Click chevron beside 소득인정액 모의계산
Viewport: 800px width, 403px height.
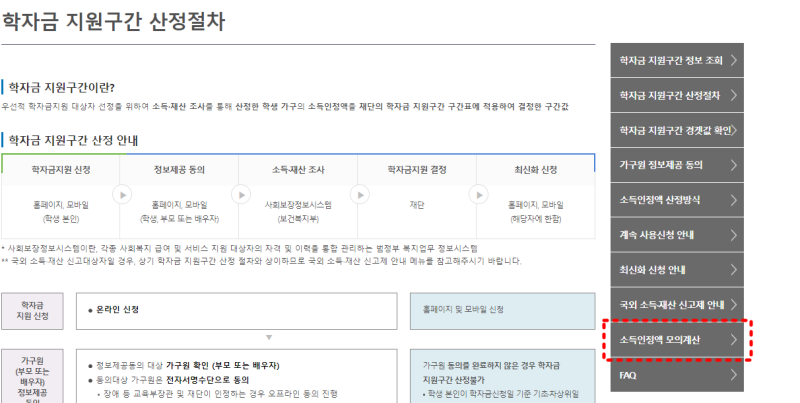click(x=734, y=340)
